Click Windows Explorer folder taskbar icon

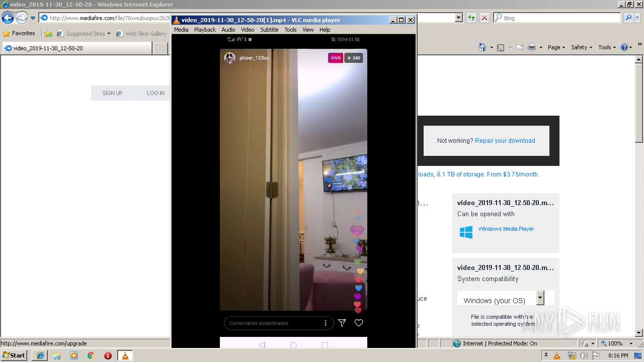57,355
